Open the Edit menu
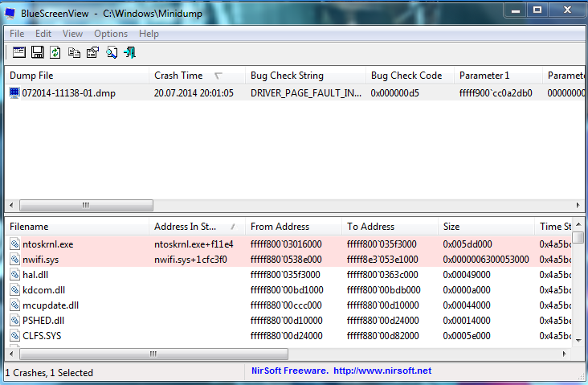 click(43, 34)
